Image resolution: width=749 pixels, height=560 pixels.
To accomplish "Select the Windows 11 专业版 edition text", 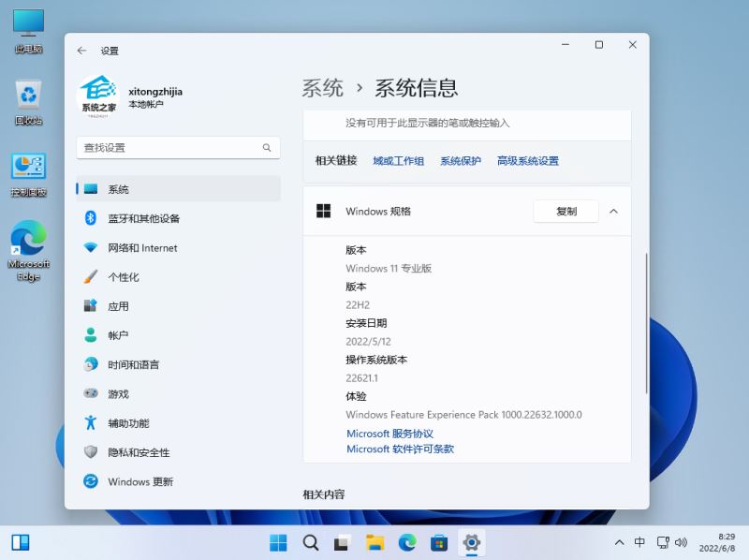I will click(389, 268).
